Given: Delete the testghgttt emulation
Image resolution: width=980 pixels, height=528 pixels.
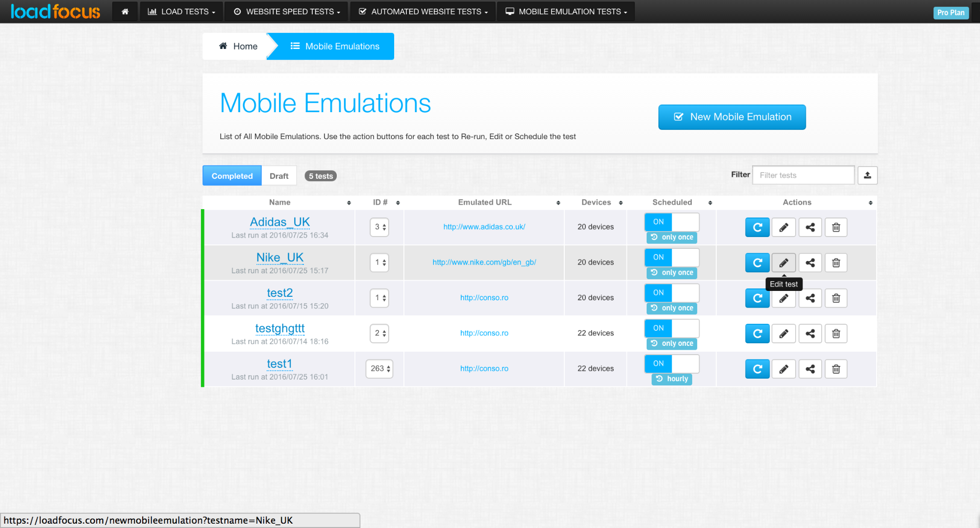Looking at the screenshot, I should coord(836,334).
